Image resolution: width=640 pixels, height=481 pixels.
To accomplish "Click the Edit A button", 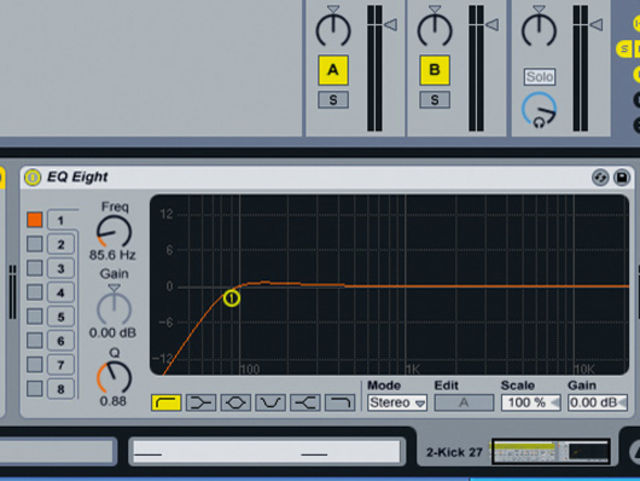I will 464,403.
